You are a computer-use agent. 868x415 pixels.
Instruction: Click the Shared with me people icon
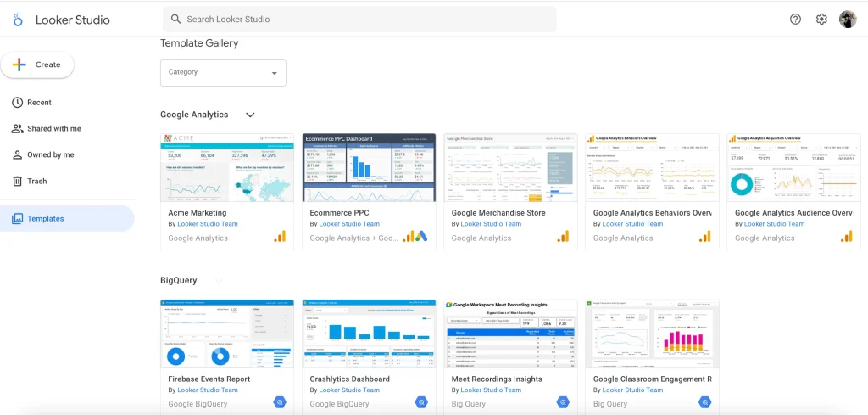pos(18,128)
